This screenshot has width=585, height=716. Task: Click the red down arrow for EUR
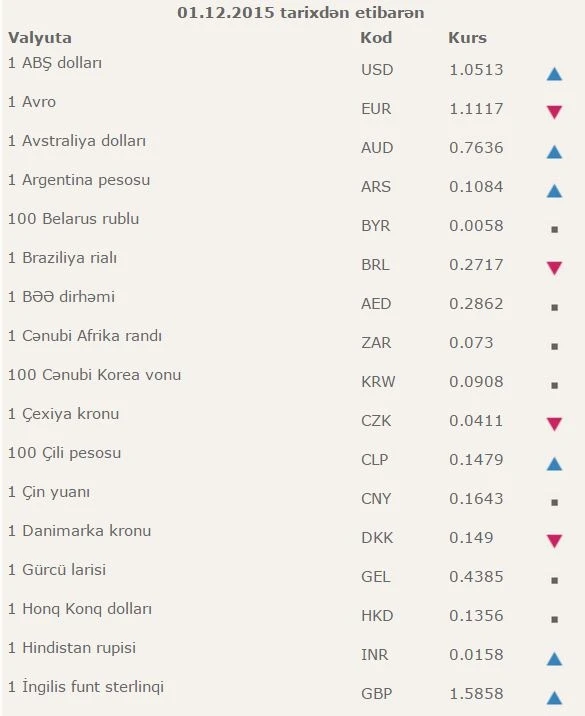pos(554,112)
